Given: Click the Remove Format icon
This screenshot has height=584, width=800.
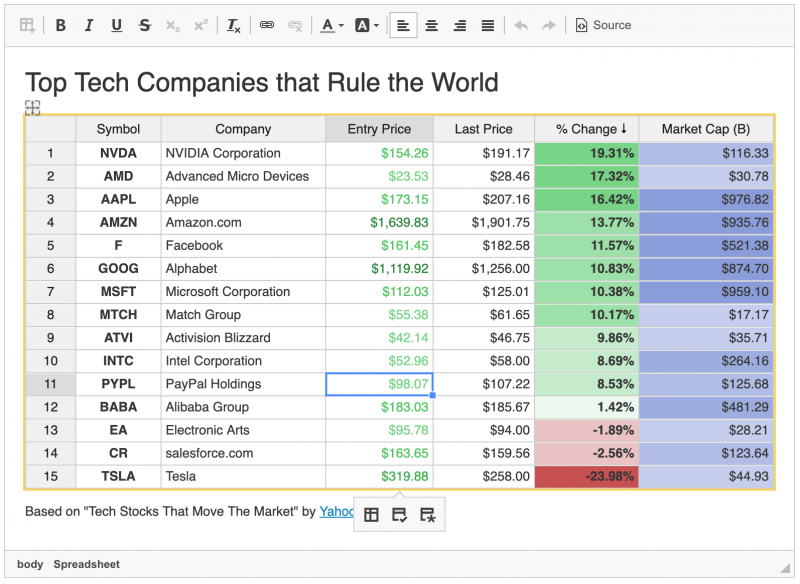Looking at the screenshot, I should 234,25.
